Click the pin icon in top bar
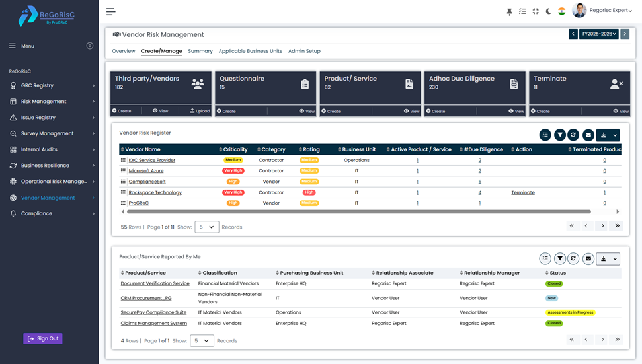The height and width of the screenshot is (364, 642). click(509, 11)
